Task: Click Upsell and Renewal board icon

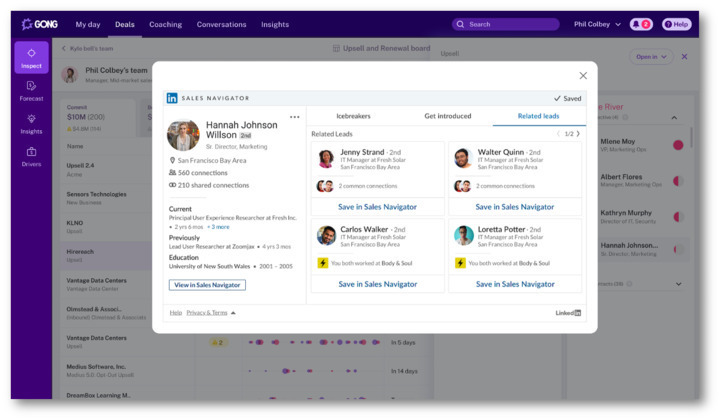Action: click(x=336, y=48)
